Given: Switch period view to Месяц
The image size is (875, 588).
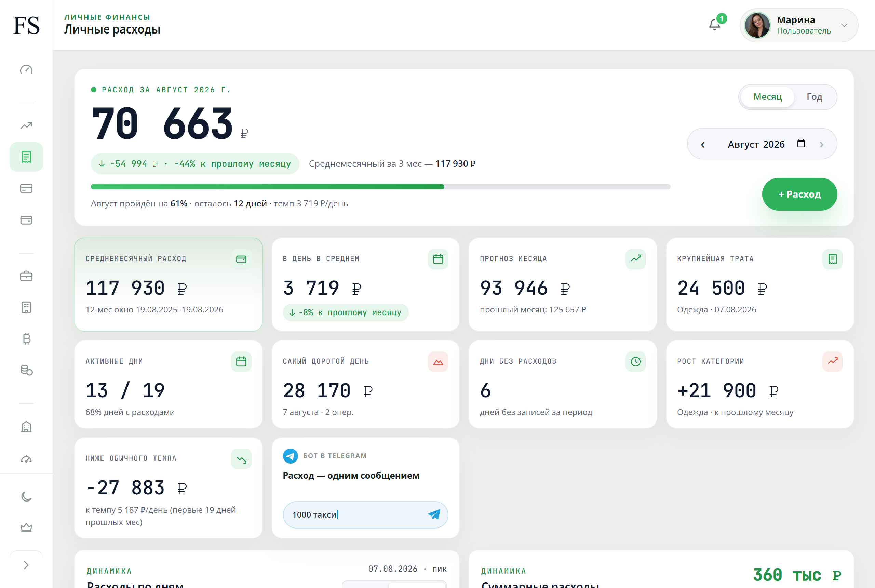Looking at the screenshot, I should click(767, 97).
